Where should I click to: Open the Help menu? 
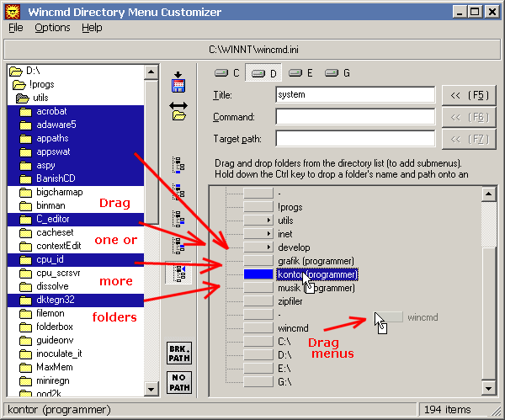(x=92, y=28)
